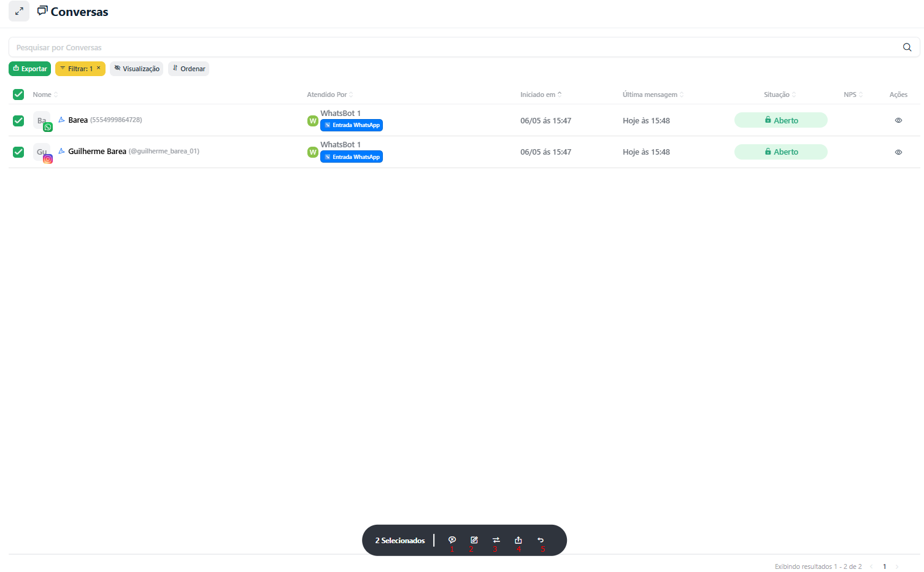The height and width of the screenshot is (572, 924).
Task: Click the previous page arrow
Action: [871, 566]
